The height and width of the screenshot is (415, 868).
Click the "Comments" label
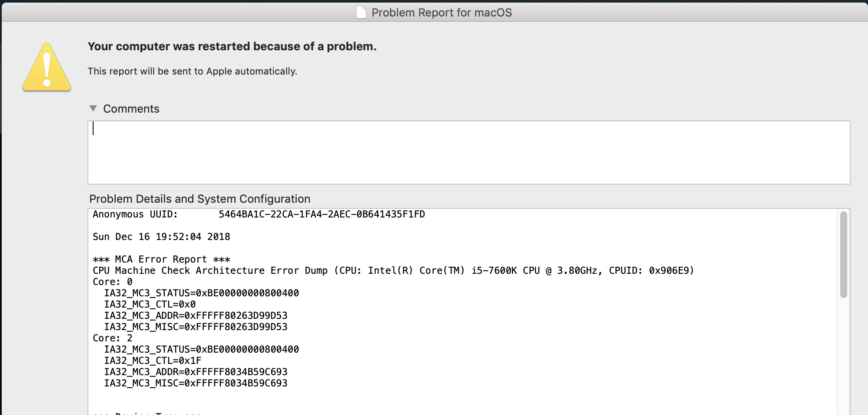click(x=131, y=109)
